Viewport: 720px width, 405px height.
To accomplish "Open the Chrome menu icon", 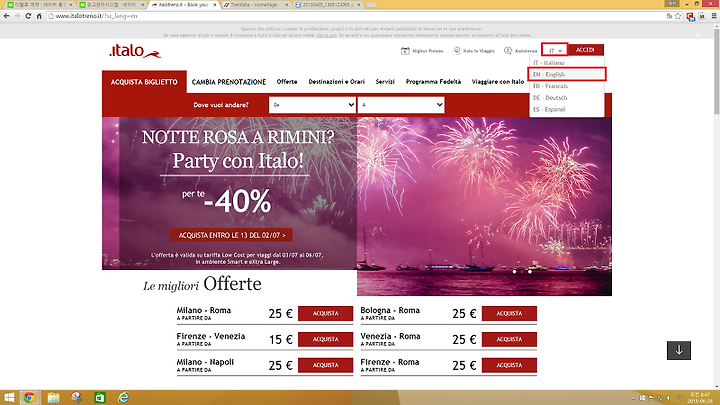I will pyautogui.click(x=714, y=16).
